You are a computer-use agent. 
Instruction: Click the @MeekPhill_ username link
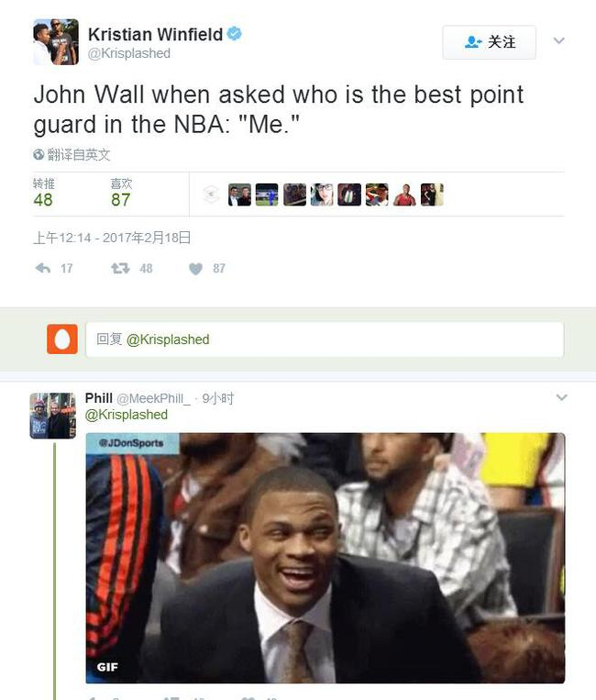pos(153,398)
